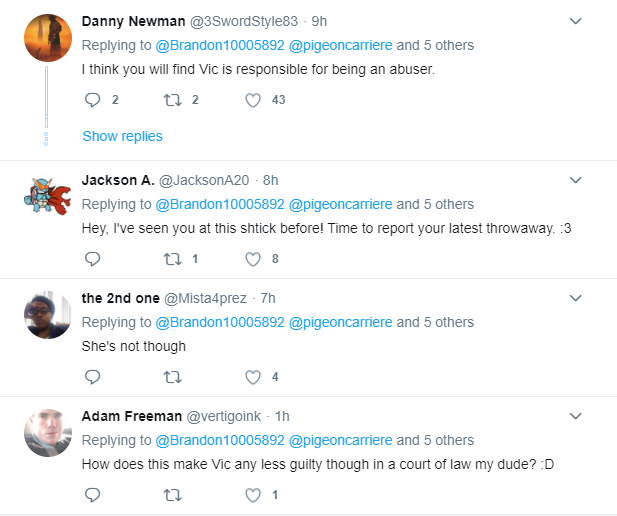Show replies under Danny Newman's tweet
617x516 pixels.
pyautogui.click(x=122, y=136)
